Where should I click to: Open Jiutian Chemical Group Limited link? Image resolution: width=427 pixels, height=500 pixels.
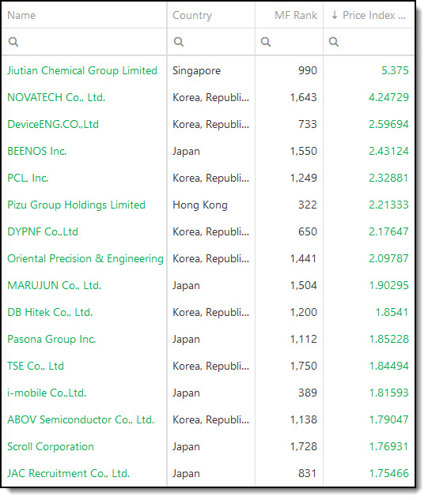(x=82, y=71)
